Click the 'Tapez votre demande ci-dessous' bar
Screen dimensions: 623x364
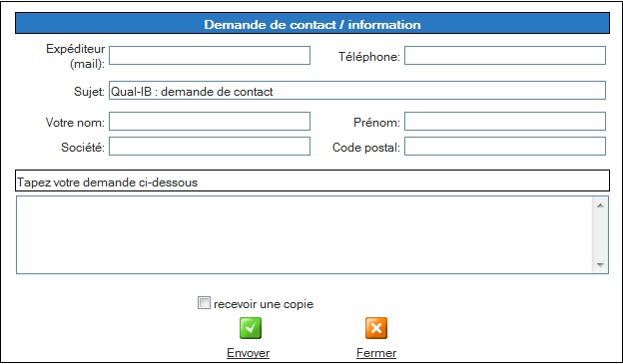pyautogui.click(x=312, y=182)
